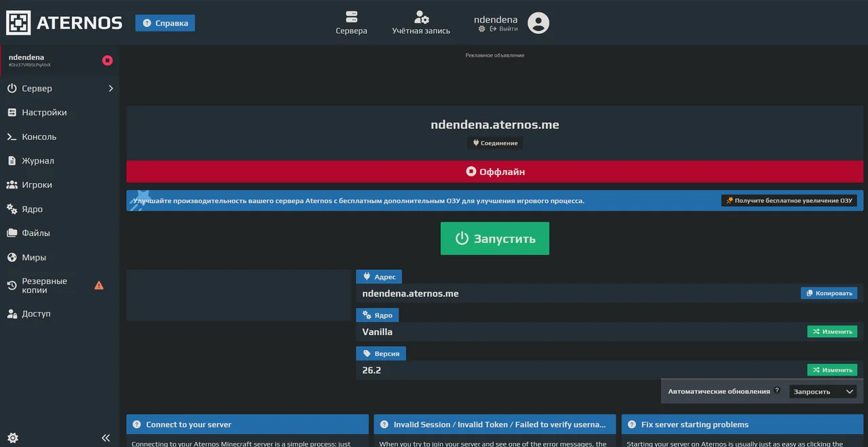Click the Адрес label tag

379,277
